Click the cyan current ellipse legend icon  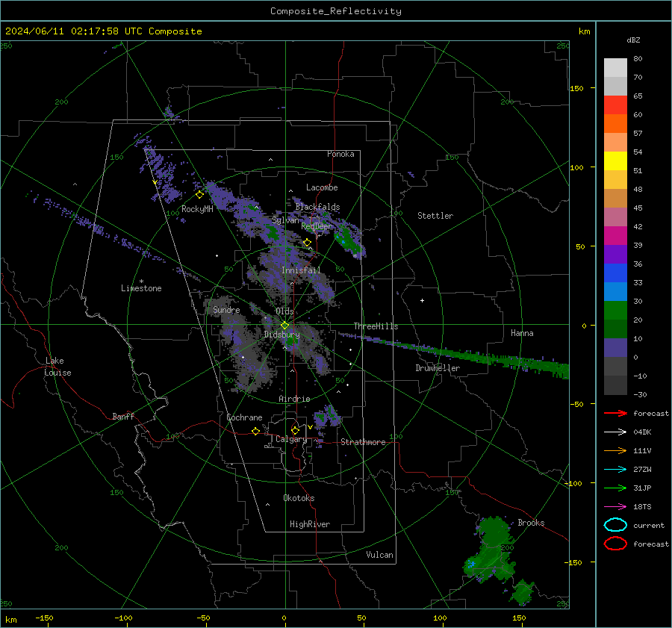point(615,525)
